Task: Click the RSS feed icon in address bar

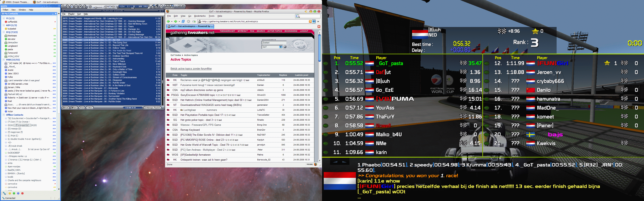Action: pos(310,21)
